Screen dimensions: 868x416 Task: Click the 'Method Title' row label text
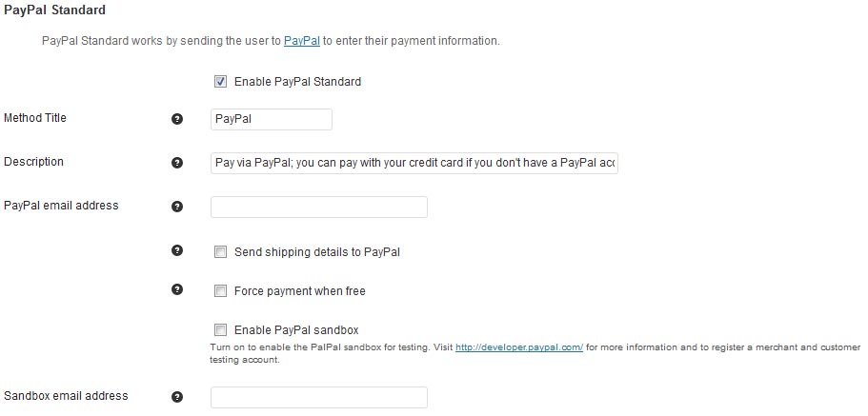(35, 118)
